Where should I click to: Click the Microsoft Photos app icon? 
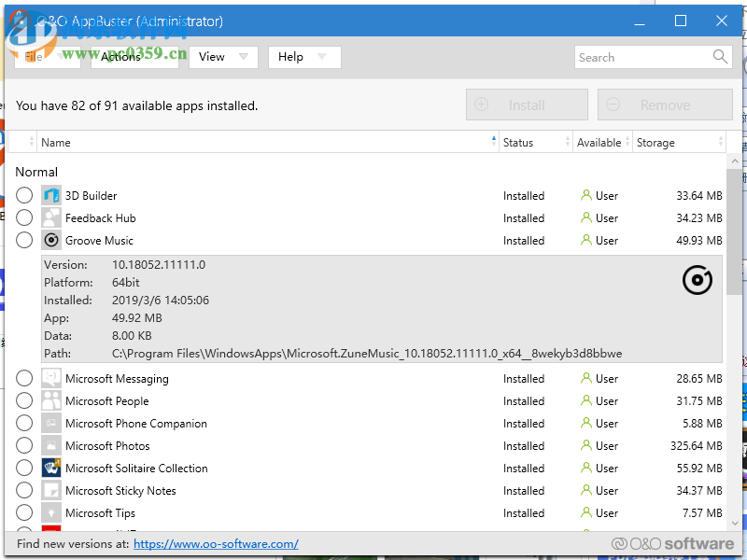pos(51,446)
